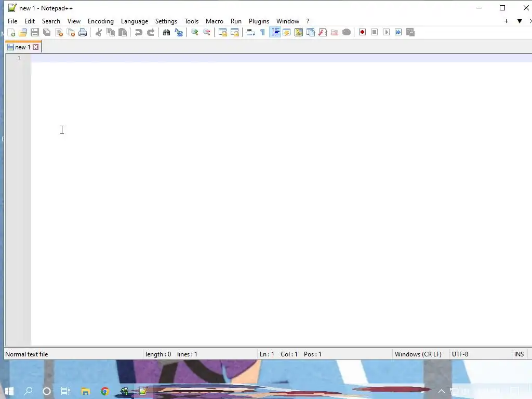Screen dimensions: 532x399
Task: Click the Cut scissors icon
Action: [x=99, y=33]
